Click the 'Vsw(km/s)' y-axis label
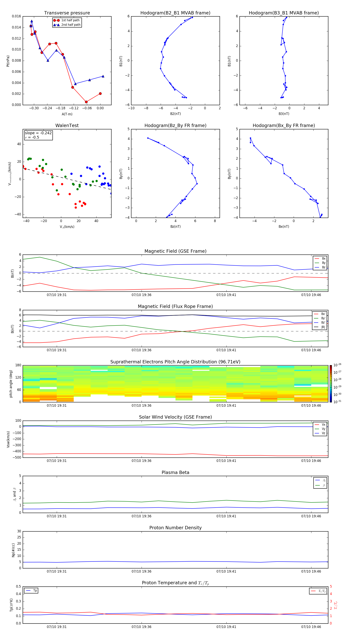The image size is (351, 644). (8, 439)
